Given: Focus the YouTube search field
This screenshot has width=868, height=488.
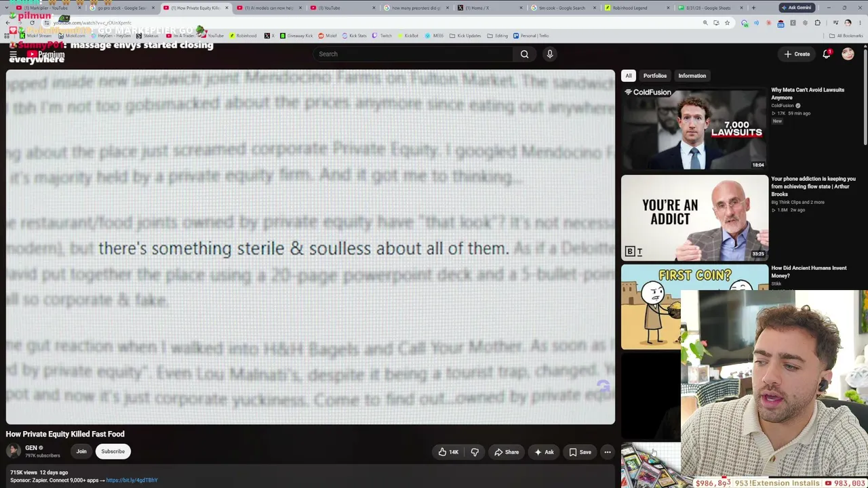Looking at the screenshot, I should click(x=414, y=54).
